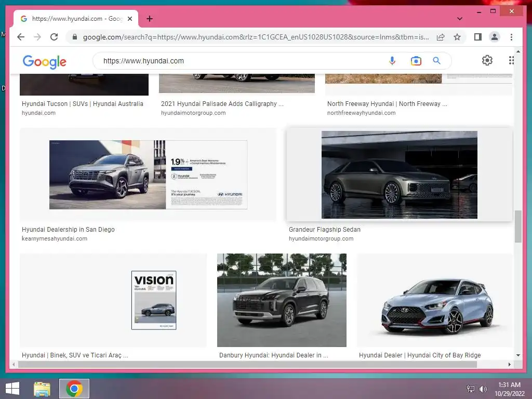
Task: Bookmark this page with star icon
Action: tap(457, 37)
